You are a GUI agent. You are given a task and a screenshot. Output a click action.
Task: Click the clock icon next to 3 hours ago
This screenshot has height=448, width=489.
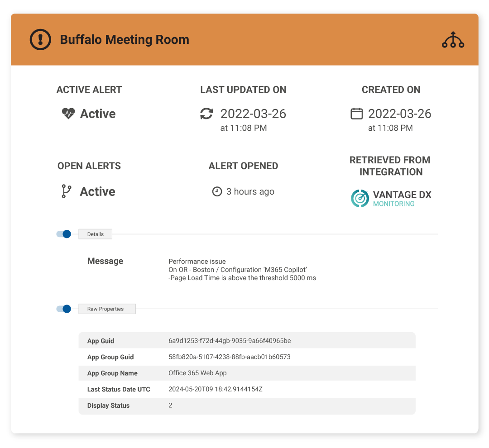217,191
